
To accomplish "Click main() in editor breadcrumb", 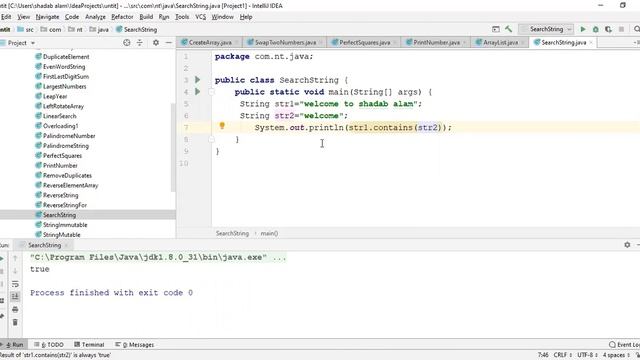I will [x=269, y=233].
